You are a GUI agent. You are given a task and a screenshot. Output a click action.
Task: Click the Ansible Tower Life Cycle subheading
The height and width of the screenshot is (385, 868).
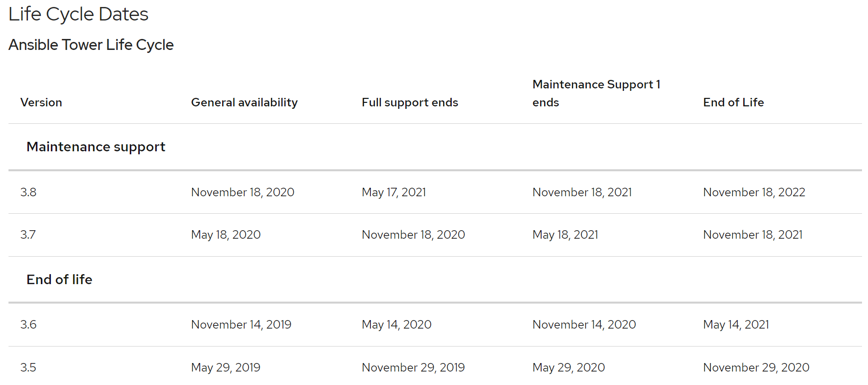91,45
